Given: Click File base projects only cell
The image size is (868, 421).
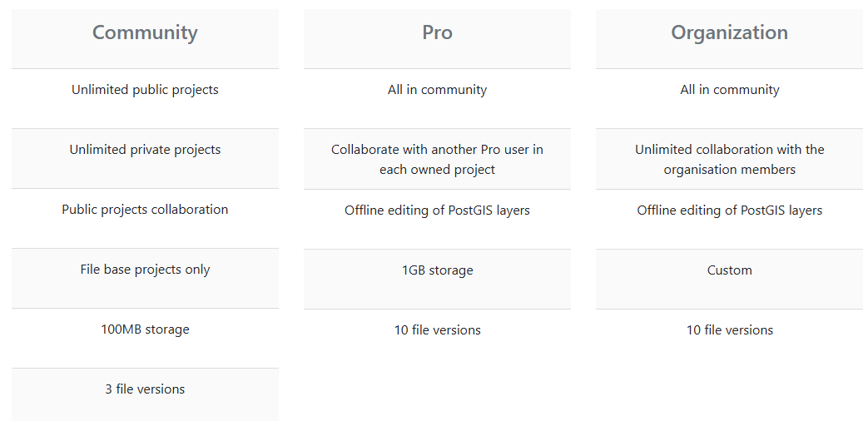Looking at the screenshot, I should tap(145, 270).
